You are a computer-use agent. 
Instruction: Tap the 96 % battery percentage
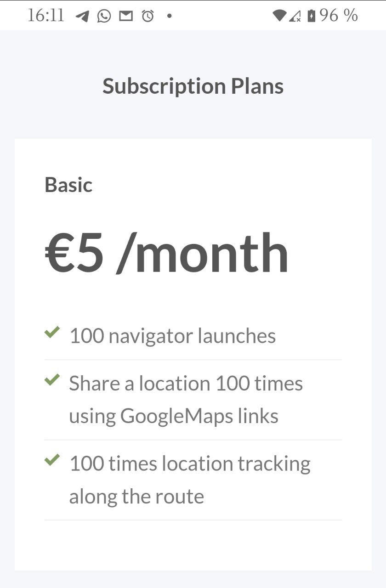[339, 16]
